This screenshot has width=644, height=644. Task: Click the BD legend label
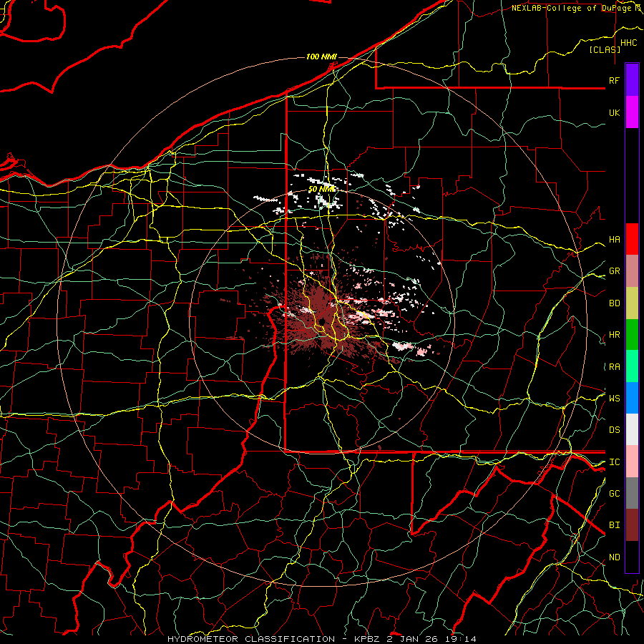614,303
